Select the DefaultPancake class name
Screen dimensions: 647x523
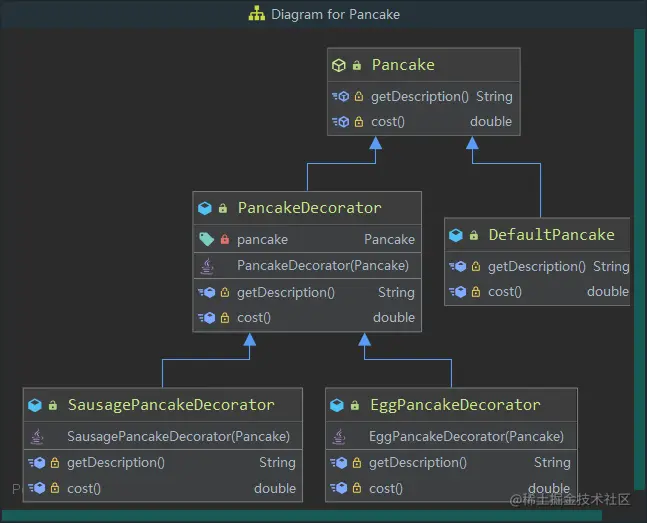(552, 235)
